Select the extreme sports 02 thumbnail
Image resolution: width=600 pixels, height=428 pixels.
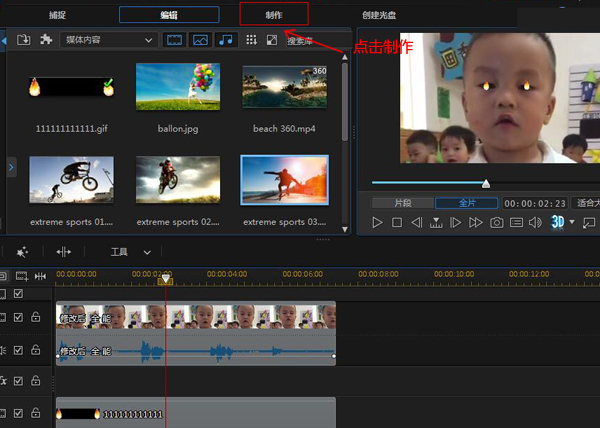pos(178,179)
